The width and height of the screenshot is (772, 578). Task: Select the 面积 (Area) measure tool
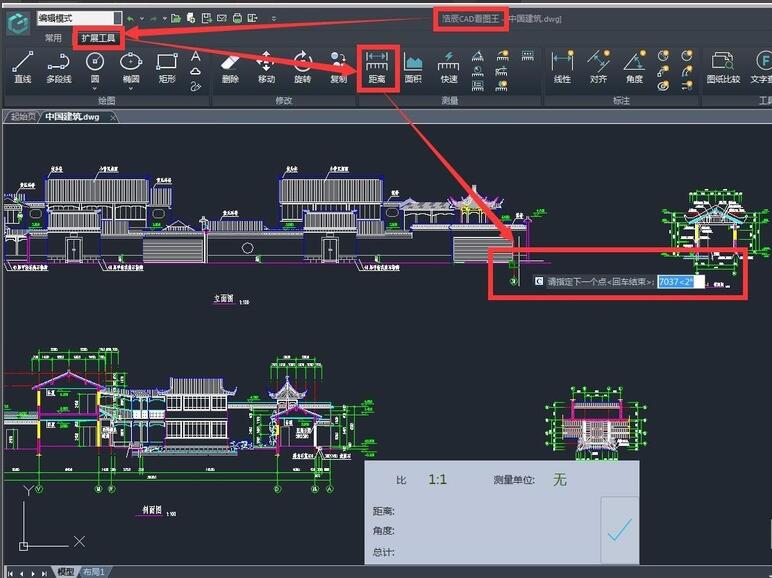click(x=413, y=66)
